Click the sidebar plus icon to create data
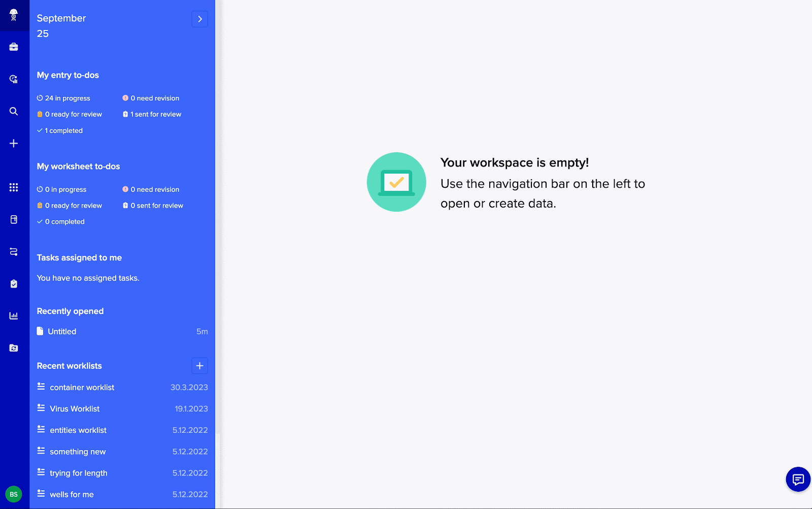Image resolution: width=812 pixels, height=509 pixels. pyautogui.click(x=14, y=143)
